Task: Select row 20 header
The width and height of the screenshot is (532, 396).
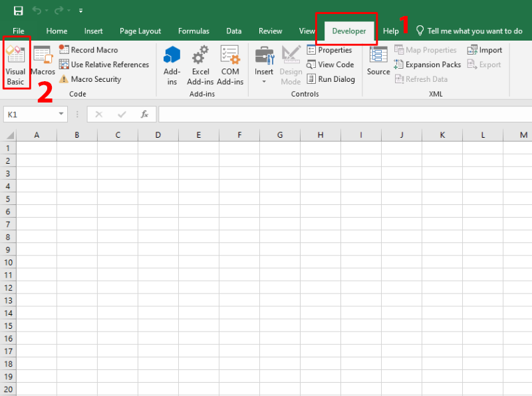Action: pyautogui.click(x=8, y=389)
